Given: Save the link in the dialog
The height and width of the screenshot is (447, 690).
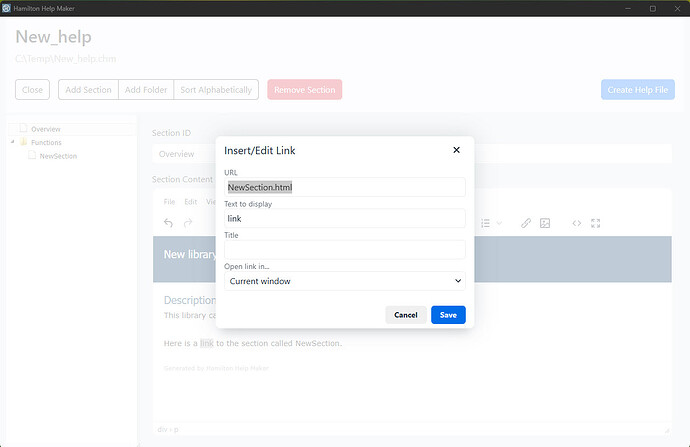Looking at the screenshot, I should (448, 315).
